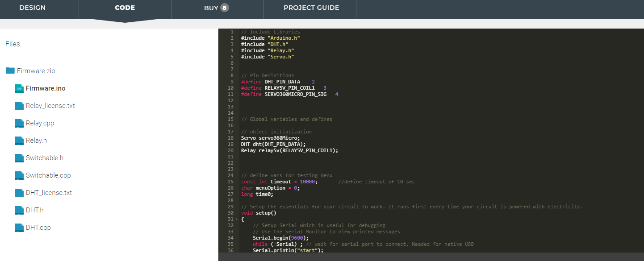Click the '#include "Arduino.h"' code line
Image resolution: width=644 pixels, height=261 pixels.
click(270, 38)
